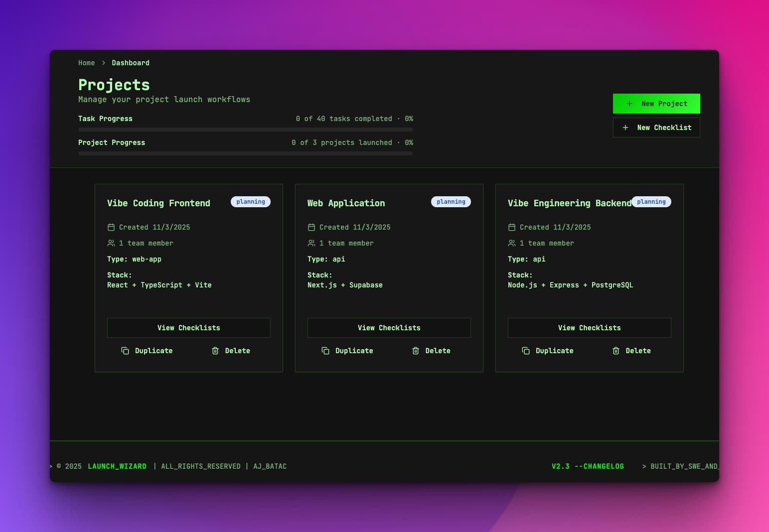Click the trash icon beside Delete on Web Application
The width and height of the screenshot is (769, 532).
pyautogui.click(x=416, y=351)
